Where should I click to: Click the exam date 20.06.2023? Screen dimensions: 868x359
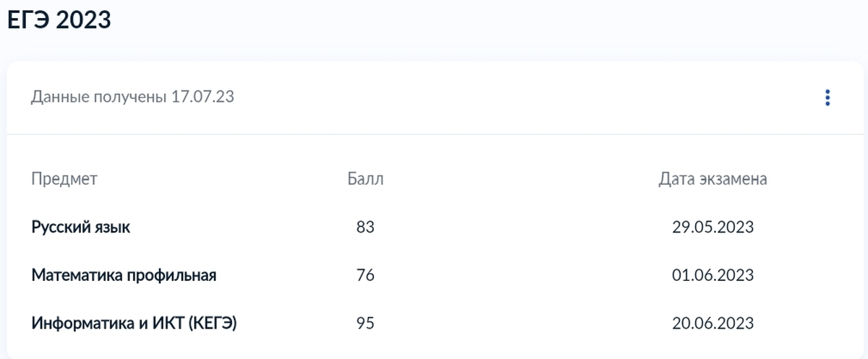click(x=712, y=323)
